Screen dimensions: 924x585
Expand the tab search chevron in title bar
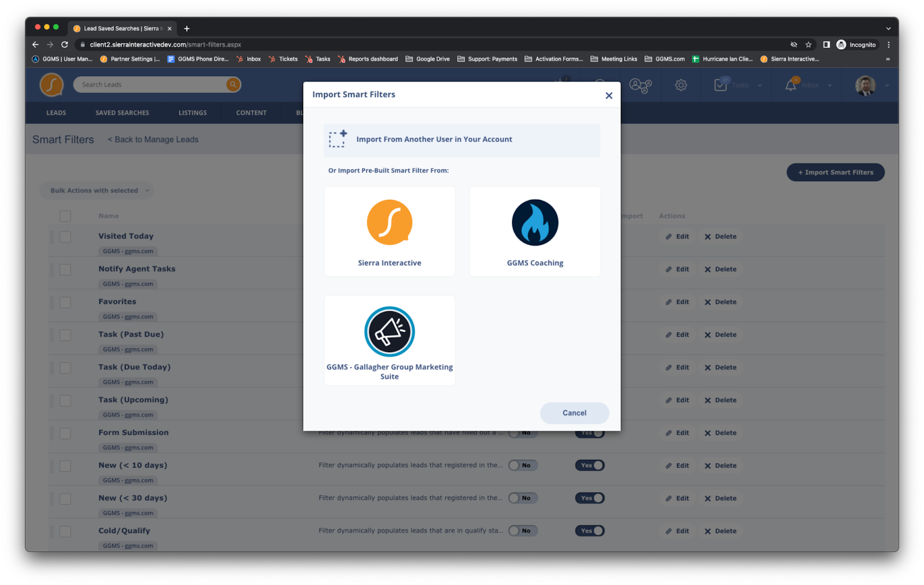(x=888, y=28)
